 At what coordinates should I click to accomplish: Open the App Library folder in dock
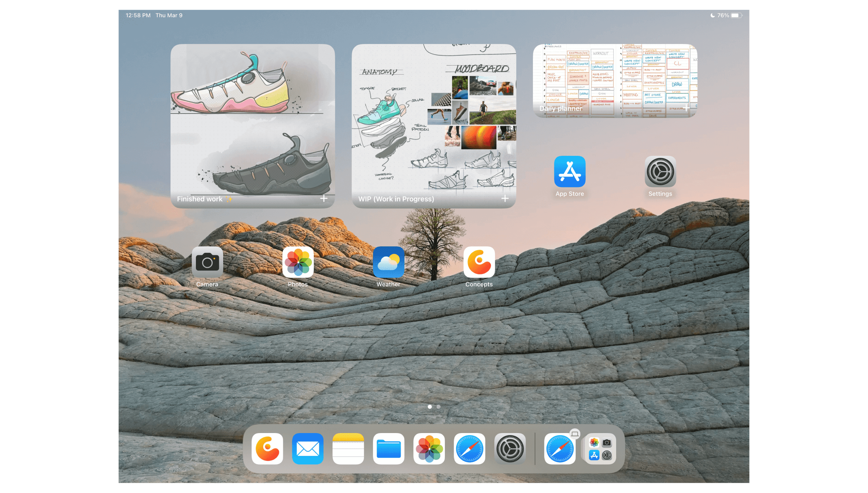tap(600, 448)
